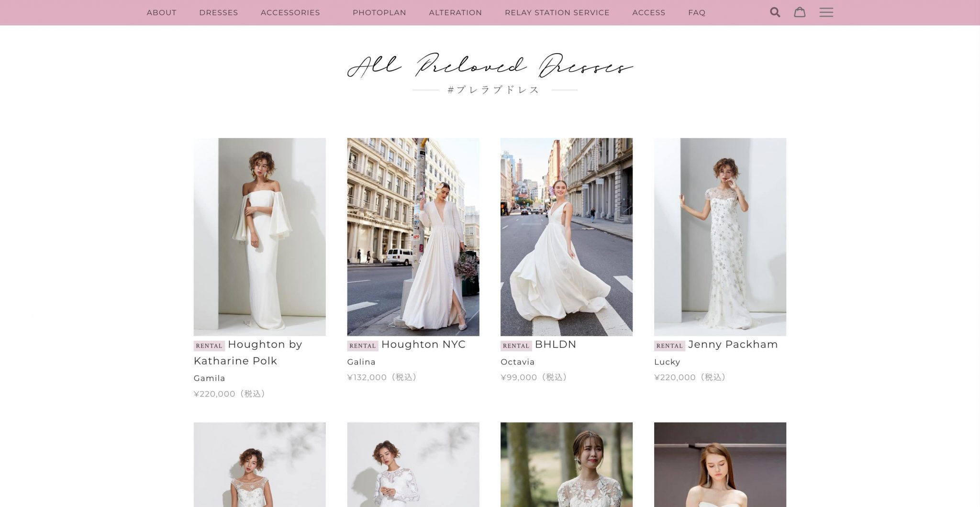The image size is (980, 507).
Task: Click the #プレラブドレス subtitle text
Action: pos(494,90)
